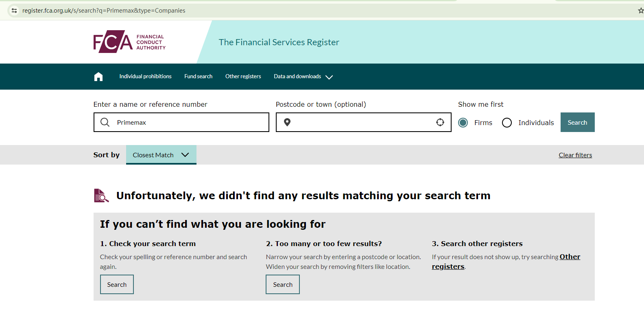Follow the Other registers link in tip three
The width and height of the screenshot is (644, 319).
pos(570,257)
